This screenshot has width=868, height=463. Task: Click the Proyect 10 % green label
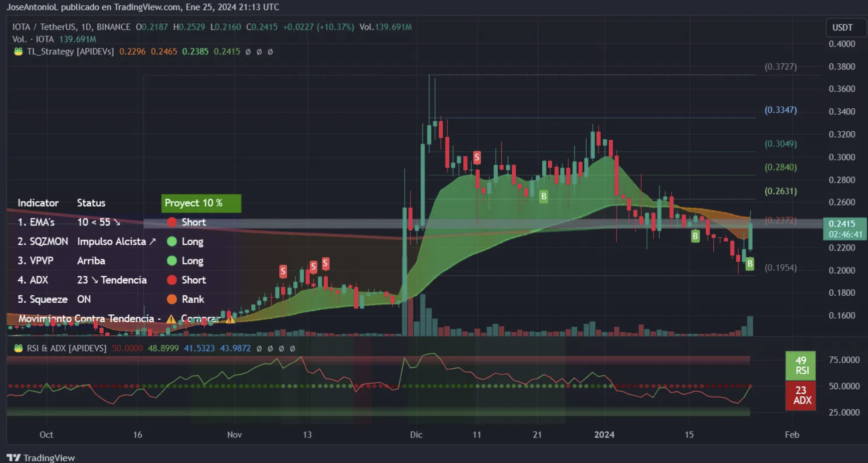pyautogui.click(x=201, y=203)
